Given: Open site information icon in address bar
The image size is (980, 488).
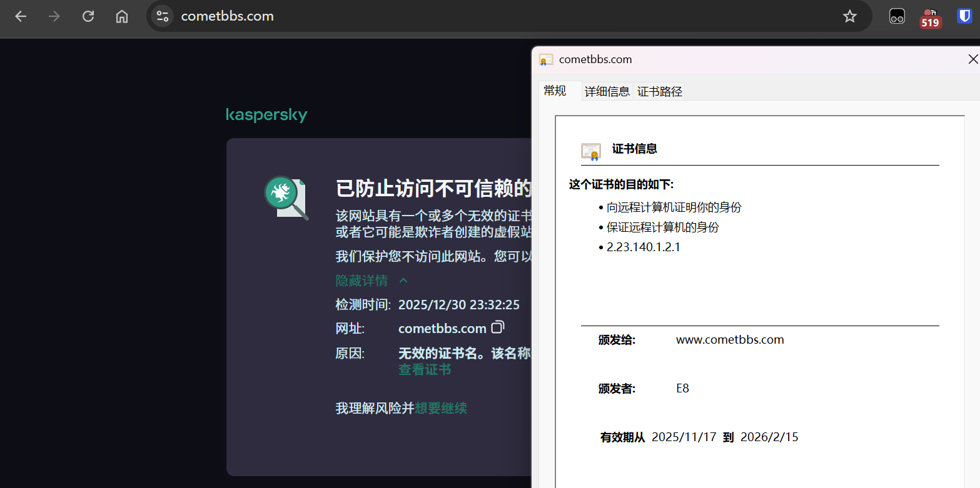Looking at the screenshot, I should (x=163, y=16).
